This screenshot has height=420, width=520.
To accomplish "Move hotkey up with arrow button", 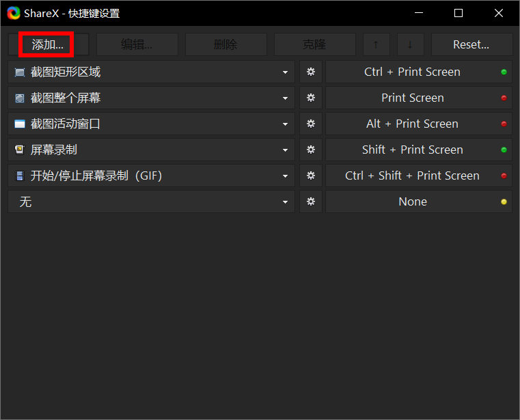I will pyautogui.click(x=376, y=44).
